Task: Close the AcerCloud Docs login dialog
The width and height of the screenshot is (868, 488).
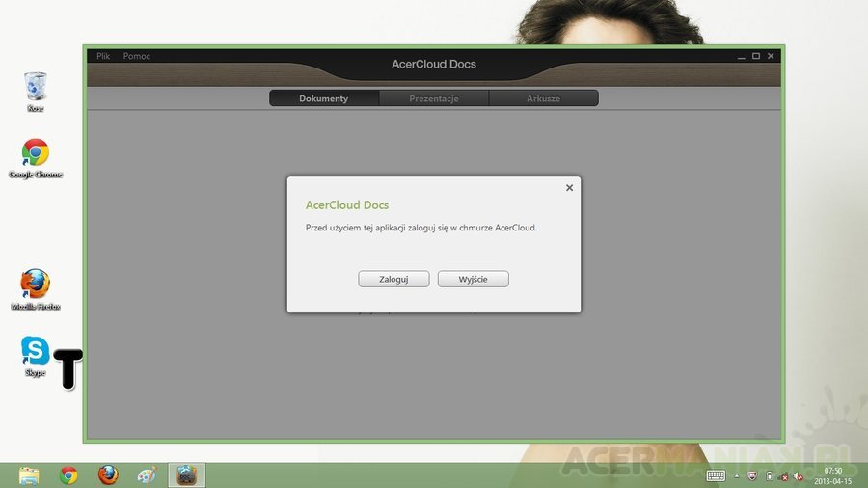Action: click(569, 188)
